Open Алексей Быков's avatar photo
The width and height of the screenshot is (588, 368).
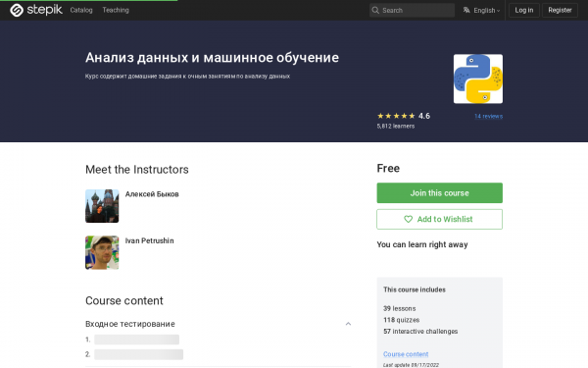click(102, 206)
